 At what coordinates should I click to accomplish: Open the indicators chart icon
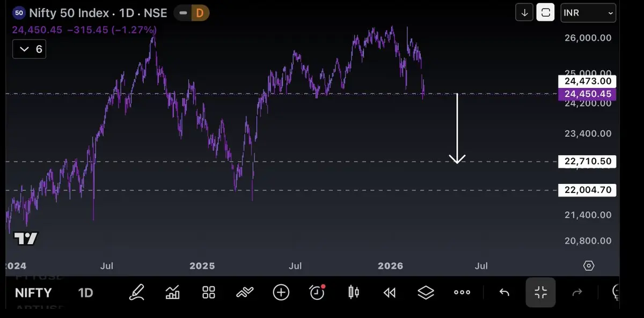173,292
